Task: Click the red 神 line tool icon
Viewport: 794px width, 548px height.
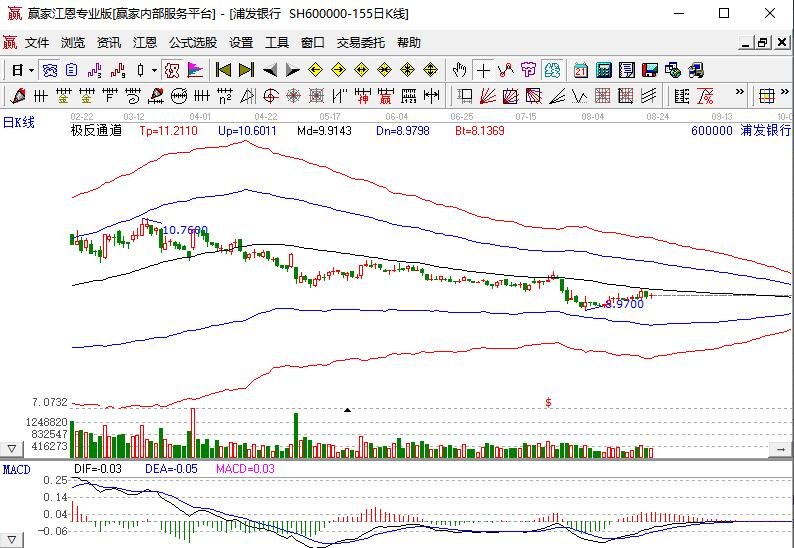Action: click(363, 96)
